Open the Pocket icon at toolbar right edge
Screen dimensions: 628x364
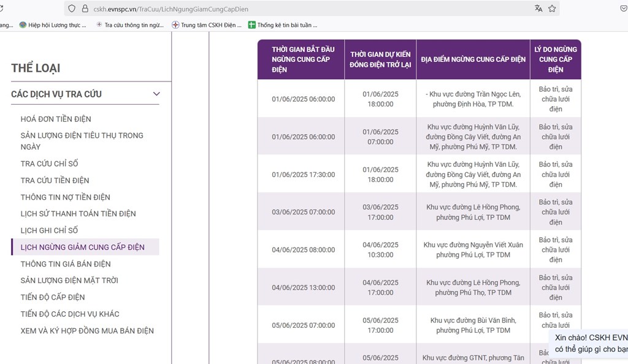point(623,9)
